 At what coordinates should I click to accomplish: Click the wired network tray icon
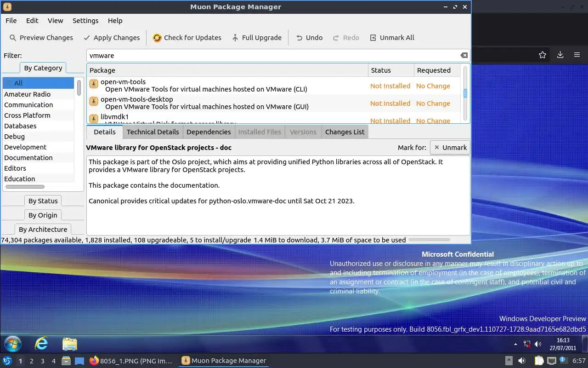tap(551, 361)
